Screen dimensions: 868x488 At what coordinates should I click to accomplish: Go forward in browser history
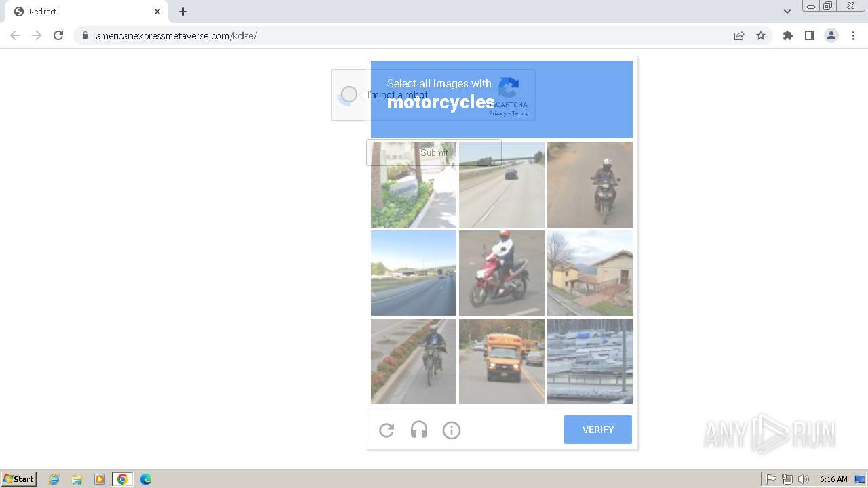point(37,35)
